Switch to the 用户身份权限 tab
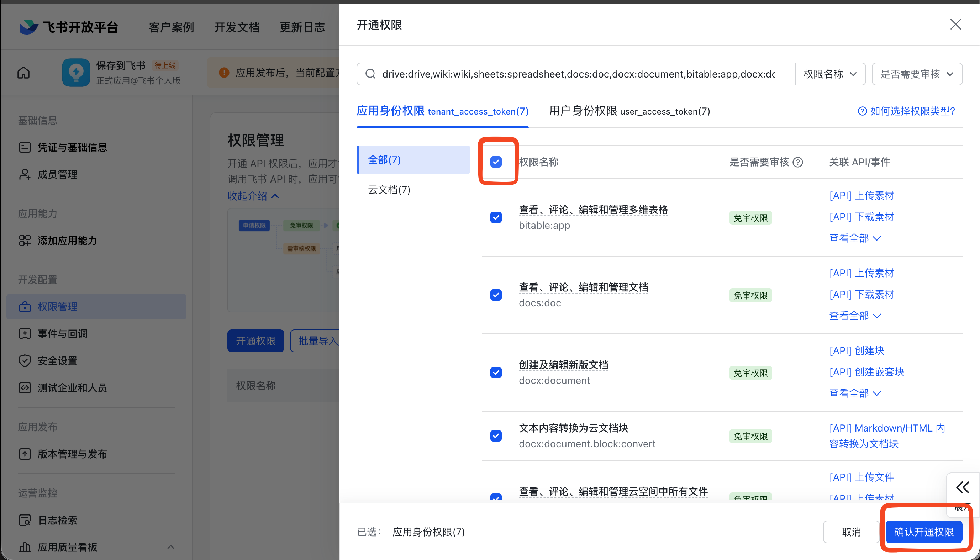Screen dimensions: 980x560 (x=628, y=112)
